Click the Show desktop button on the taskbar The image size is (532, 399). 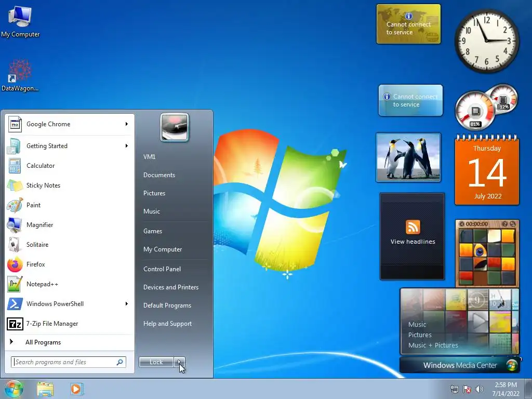[528, 389]
